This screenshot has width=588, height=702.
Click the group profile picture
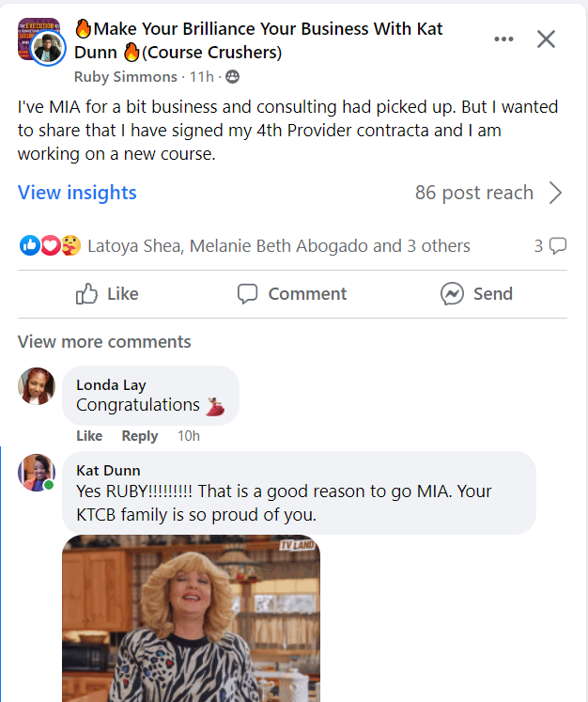(x=40, y=41)
